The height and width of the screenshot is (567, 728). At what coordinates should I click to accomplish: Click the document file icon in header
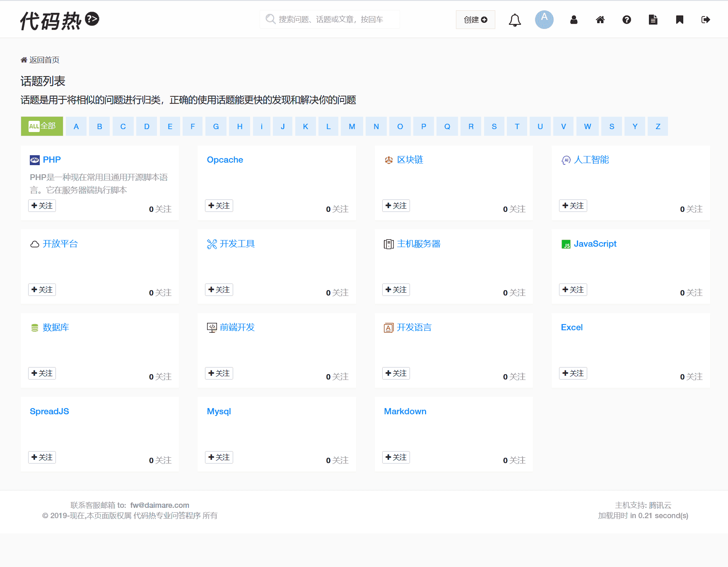pos(653,20)
